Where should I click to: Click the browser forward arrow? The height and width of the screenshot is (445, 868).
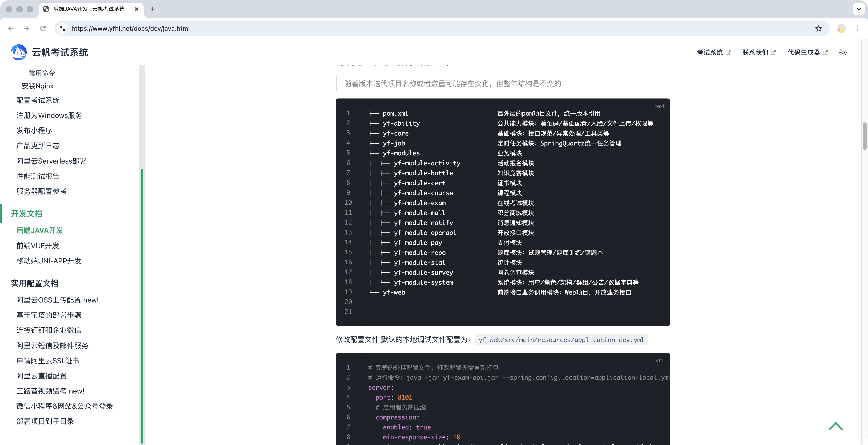[27, 29]
